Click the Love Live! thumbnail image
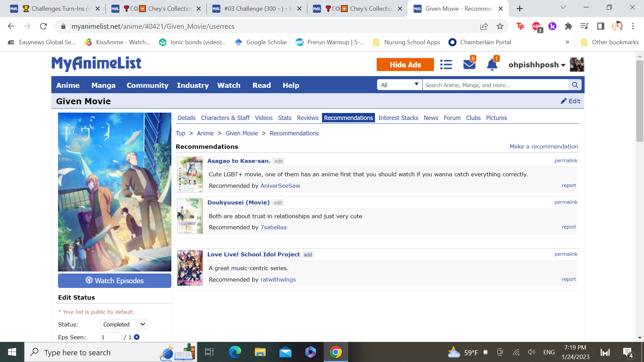Viewport: 644px width, 362px height. point(190,268)
